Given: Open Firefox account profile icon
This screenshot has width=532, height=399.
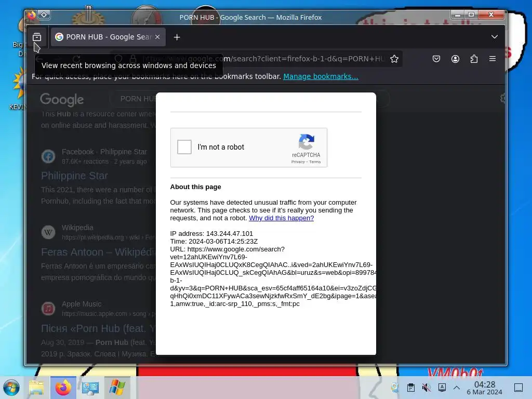Looking at the screenshot, I should [455, 59].
